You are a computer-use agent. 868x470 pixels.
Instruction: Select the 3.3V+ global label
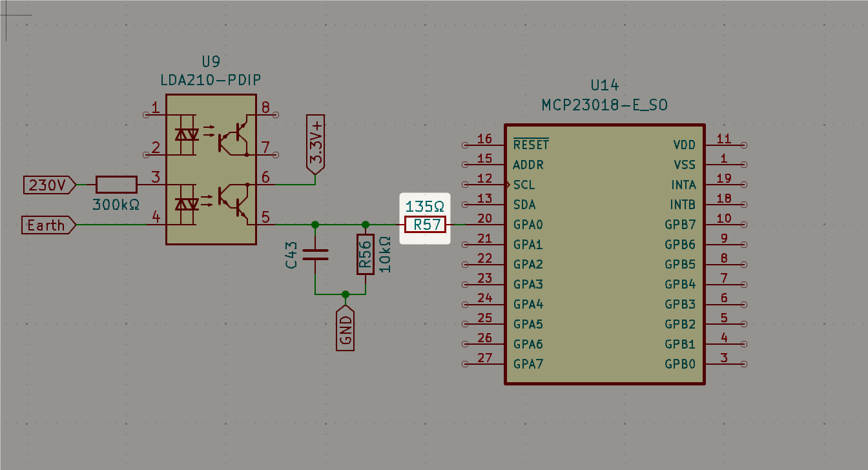(x=315, y=145)
